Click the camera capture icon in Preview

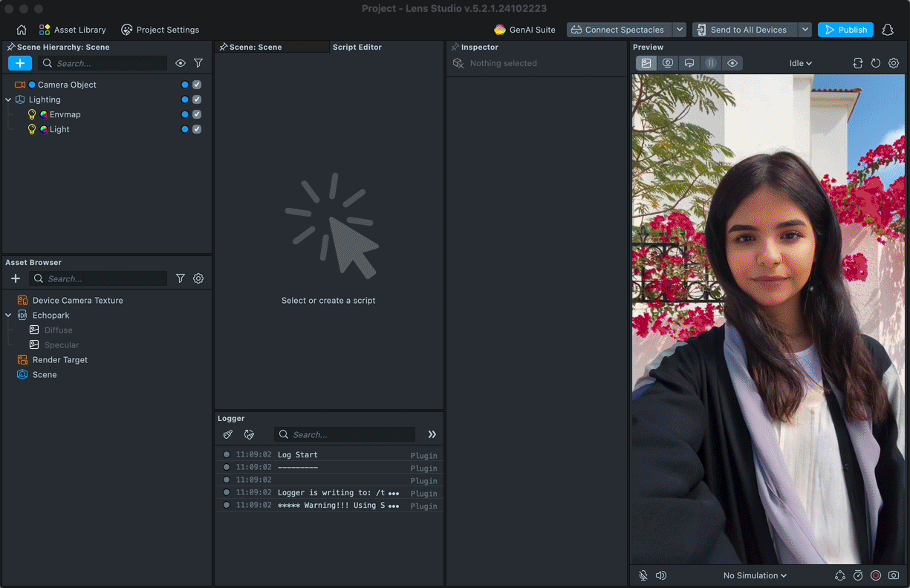894,575
